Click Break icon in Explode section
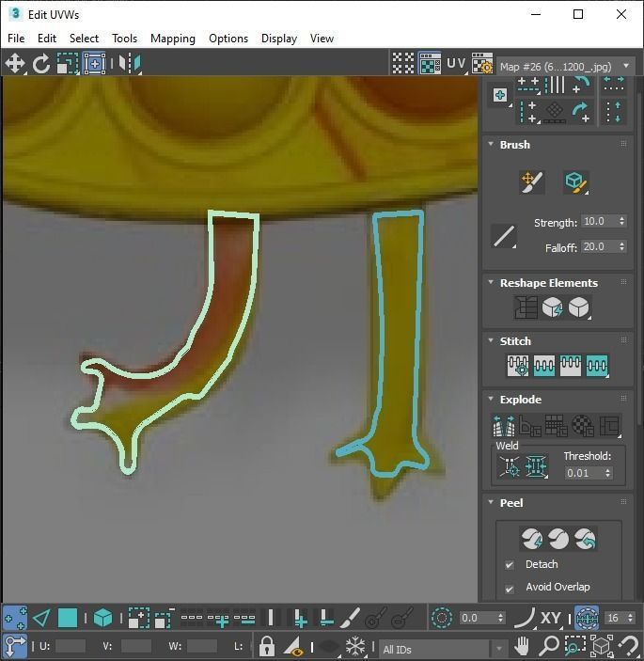This screenshot has width=644, height=661. (504, 426)
